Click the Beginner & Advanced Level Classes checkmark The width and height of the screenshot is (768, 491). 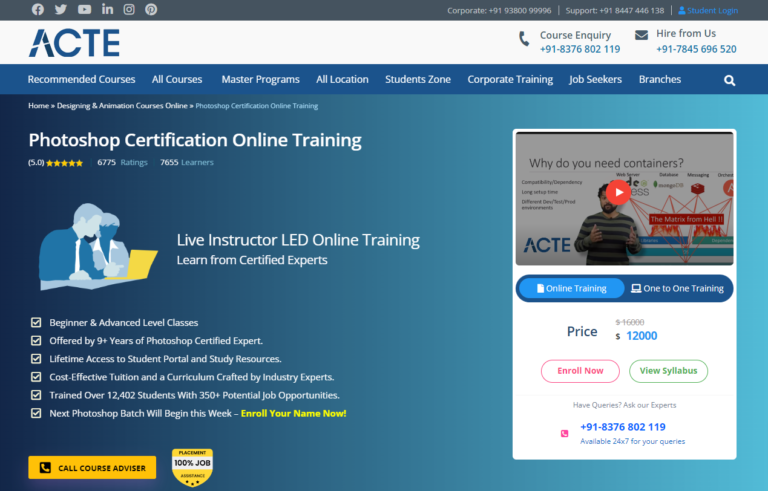(x=36, y=323)
